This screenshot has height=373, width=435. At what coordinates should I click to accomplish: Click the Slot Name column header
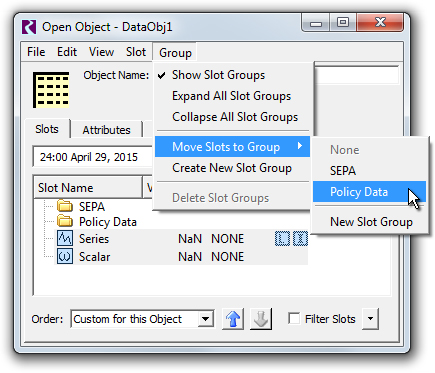click(88, 188)
